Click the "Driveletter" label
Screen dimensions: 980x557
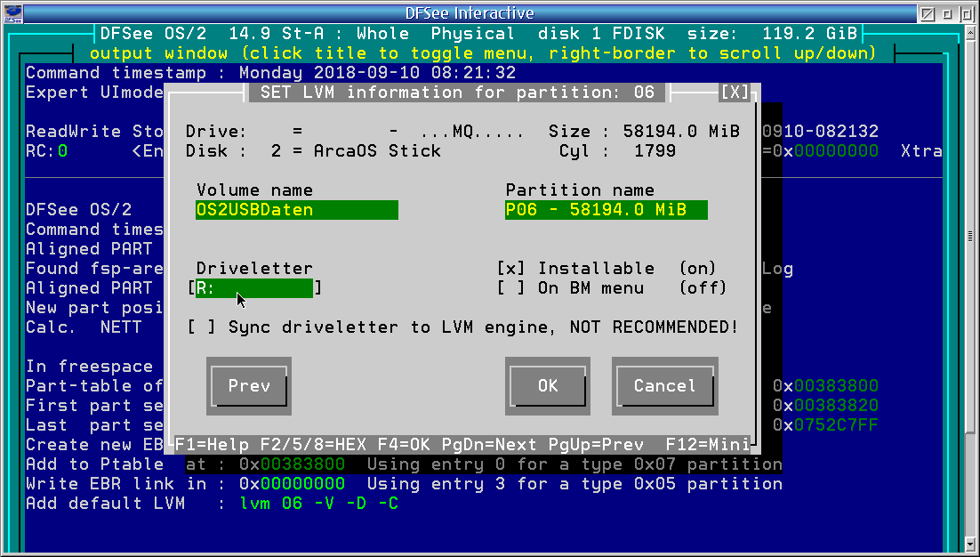pyautogui.click(x=254, y=268)
